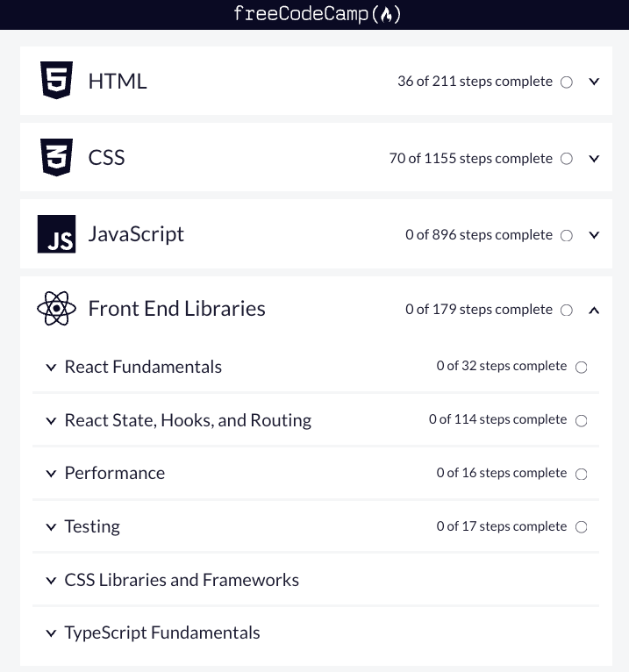629x672 pixels.
Task: Expand the CSS section chevron
Action: pyautogui.click(x=594, y=159)
